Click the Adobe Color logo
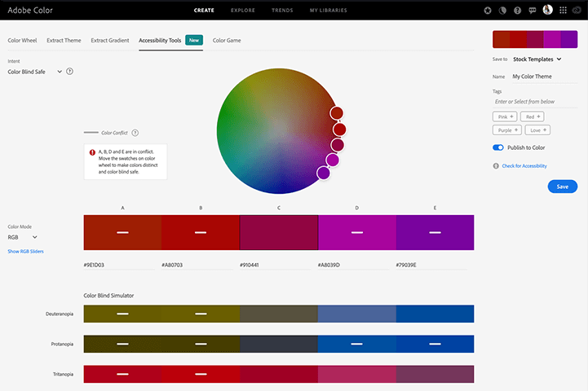 tap(30, 11)
